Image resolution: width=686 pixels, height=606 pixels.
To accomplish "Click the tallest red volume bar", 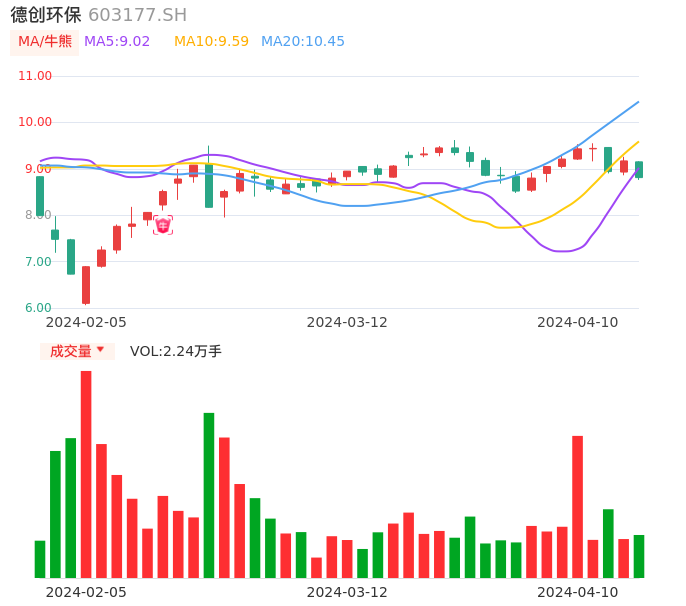I will click(x=86, y=474).
